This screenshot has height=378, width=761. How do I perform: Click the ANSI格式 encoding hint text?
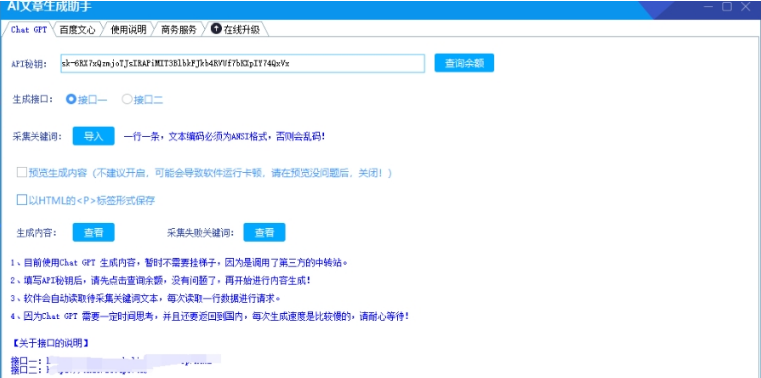click(x=224, y=136)
